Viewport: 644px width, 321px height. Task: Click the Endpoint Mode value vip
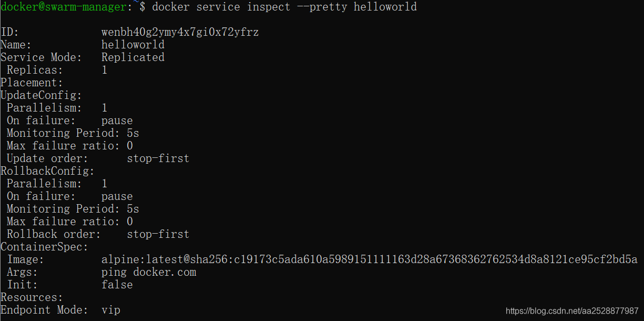click(110, 310)
